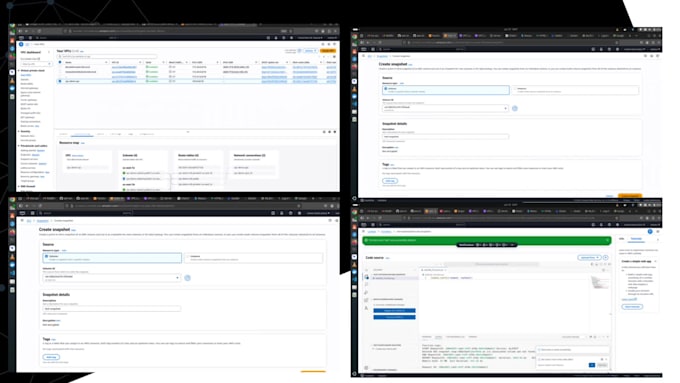
Task: Click the blue Deploy button in Lambda editor
Action: (394, 311)
